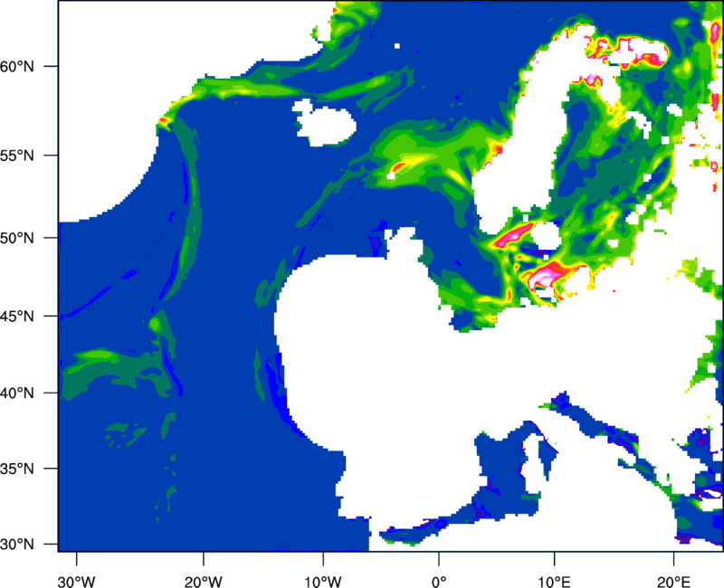The width and height of the screenshot is (724, 588).
Task: Click the 10°W longitude label
Action: (322, 582)
